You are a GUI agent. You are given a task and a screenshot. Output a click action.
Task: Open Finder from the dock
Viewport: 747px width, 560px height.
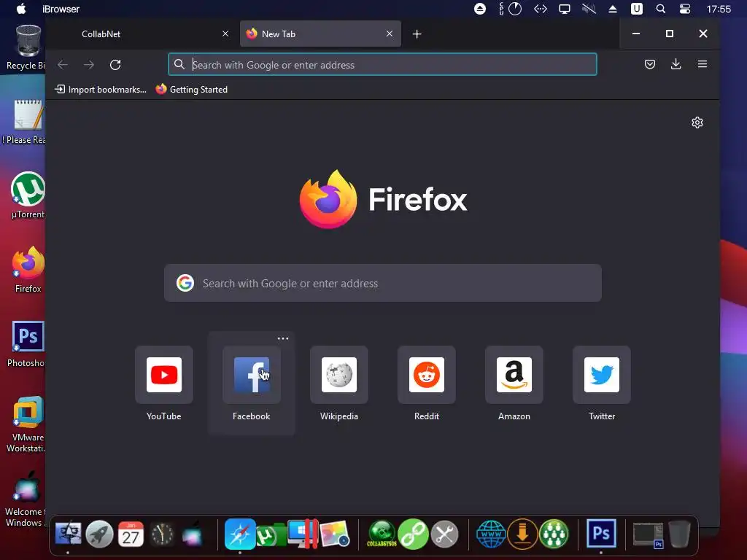pos(68,534)
